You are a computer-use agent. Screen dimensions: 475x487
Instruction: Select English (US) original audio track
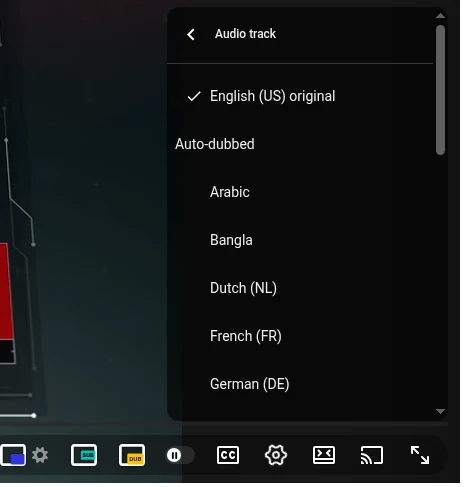pos(300,96)
